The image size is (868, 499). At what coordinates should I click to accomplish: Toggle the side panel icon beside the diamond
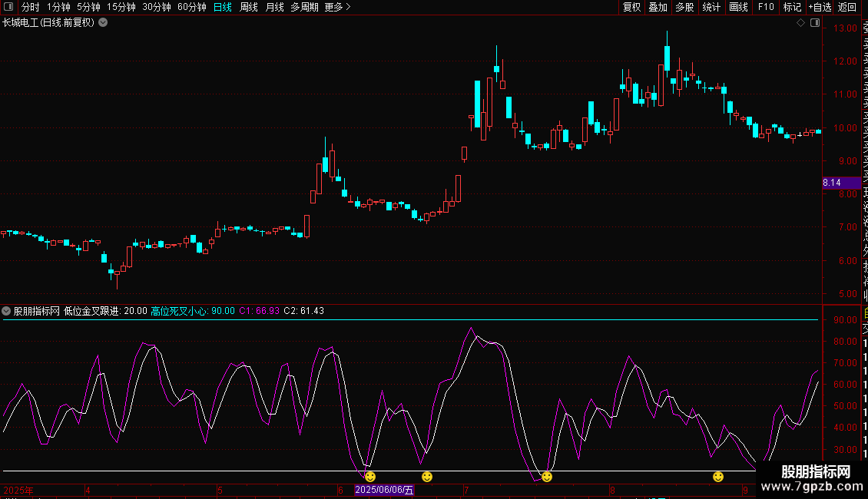tap(813, 23)
